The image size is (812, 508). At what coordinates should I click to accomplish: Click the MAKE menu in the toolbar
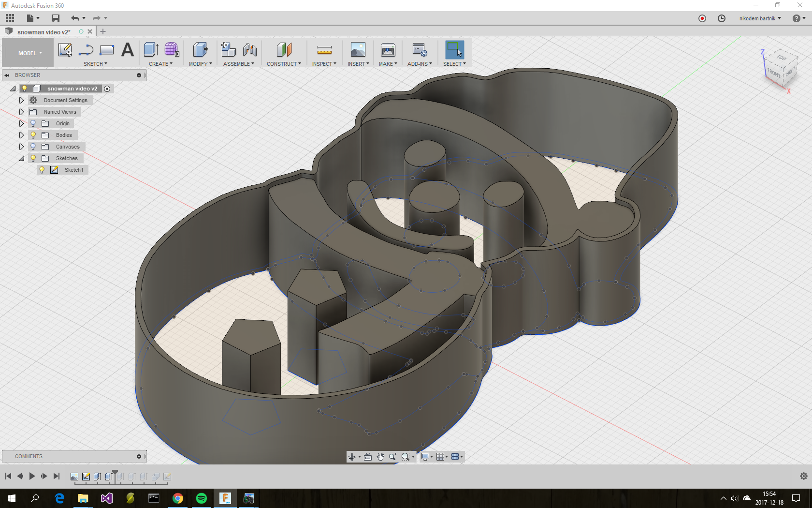388,63
